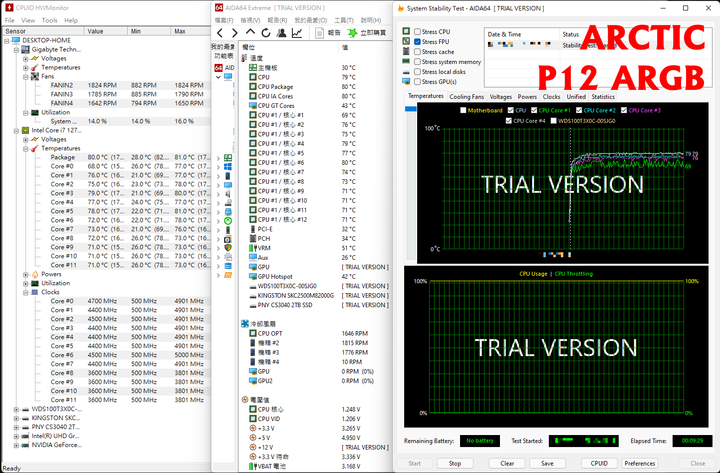Viewport: 720px width, 473px height.
Task: Open the AIDA64 graph chart tool
Action: pos(297,33)
